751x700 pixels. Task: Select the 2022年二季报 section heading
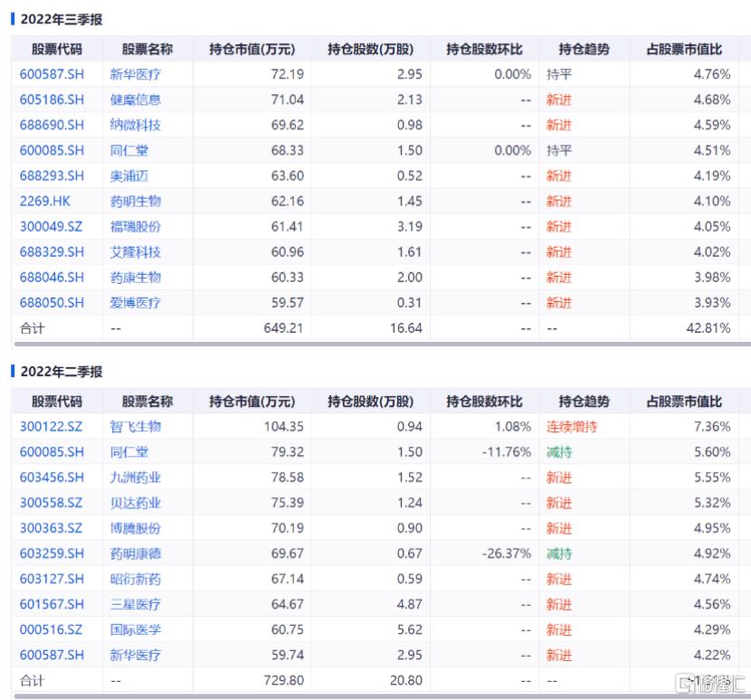(x=62, y=372)
